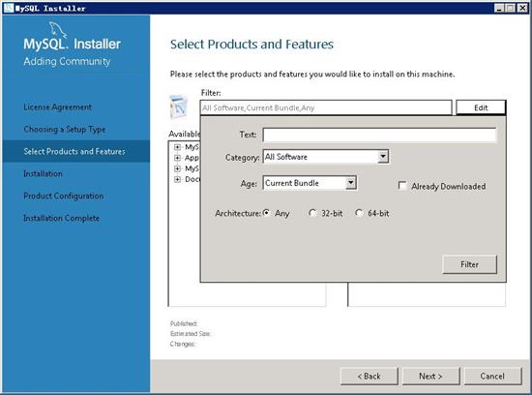Viewport: 532px width, 395px height.
Task: Close the MySQL Installer window
Action: pos(521,8)
